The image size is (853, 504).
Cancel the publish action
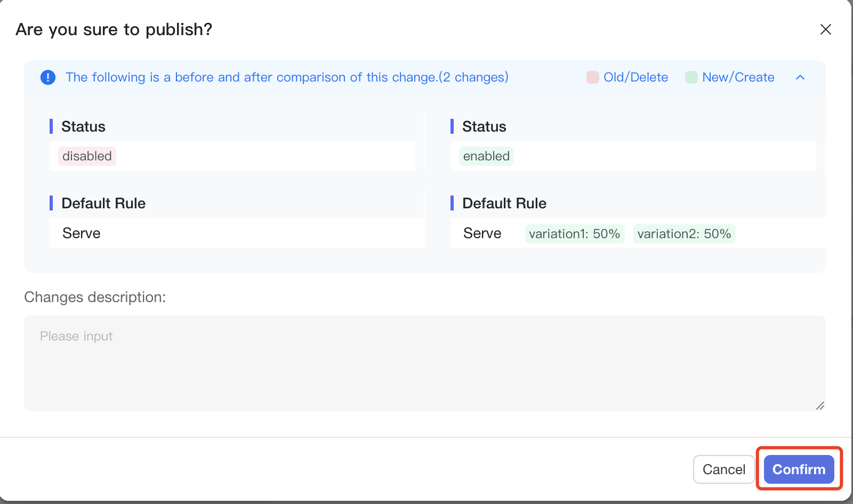coord(723,469)
